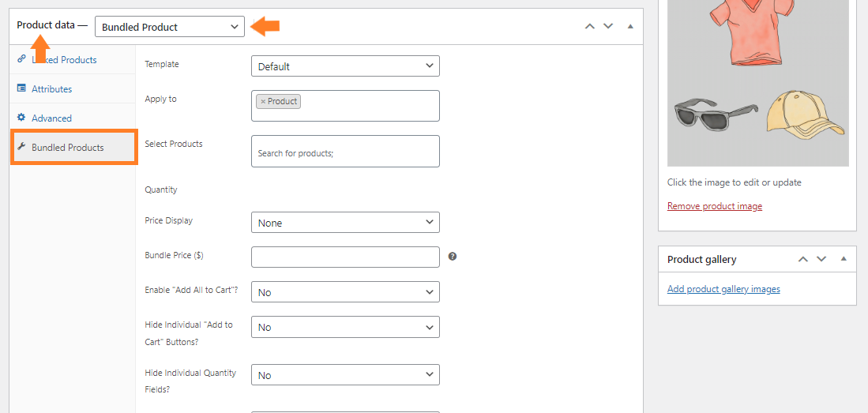The width and height of the screenshot is (868, 413).
Task: Open the Price Display dropdown
Action: (x=345, y=223)
